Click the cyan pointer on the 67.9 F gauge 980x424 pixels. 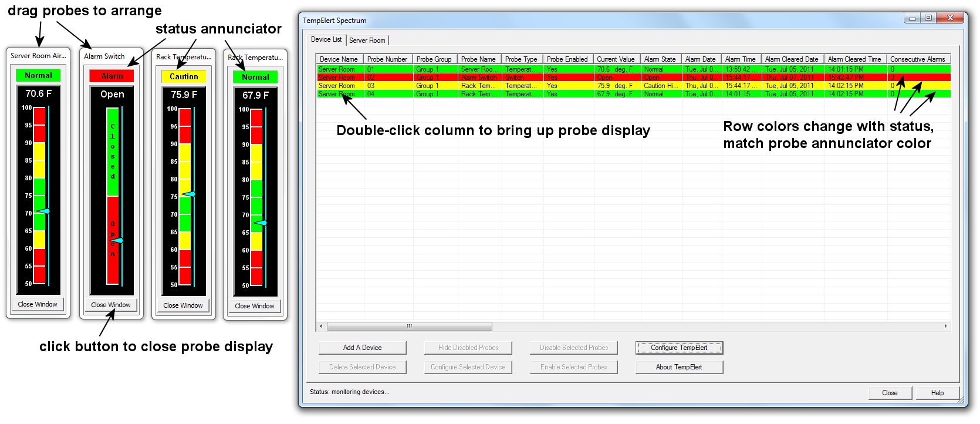[x=260, y=223]
